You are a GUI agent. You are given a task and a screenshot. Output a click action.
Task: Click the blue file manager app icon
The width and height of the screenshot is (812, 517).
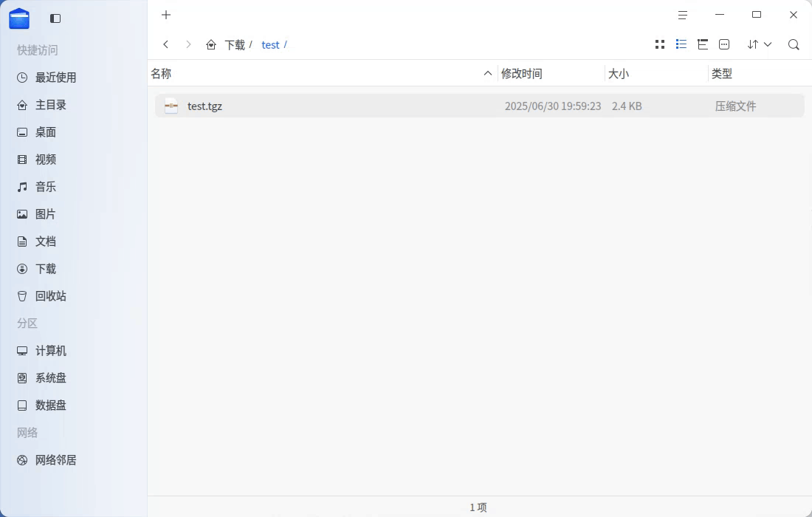pyautogui.click(x=19, y=18)
